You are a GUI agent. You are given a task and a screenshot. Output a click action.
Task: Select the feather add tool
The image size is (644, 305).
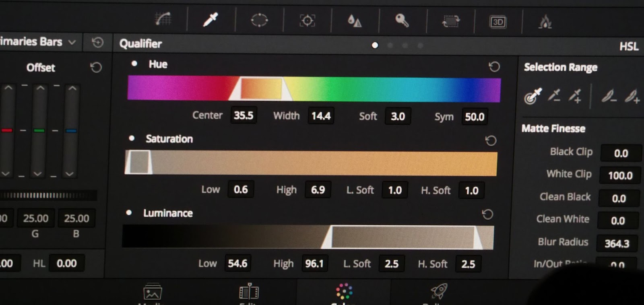tap(632, 97)
